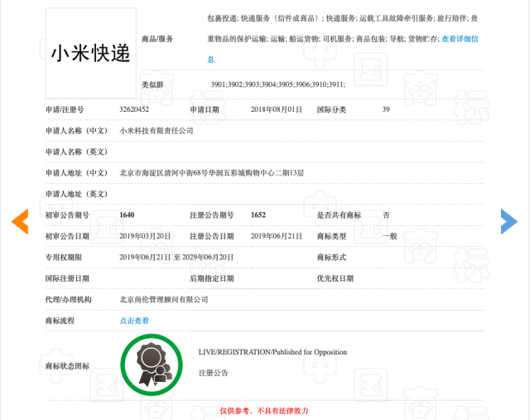
Task: Click agency name 北京尚伦管理顾问有限公司
Action: [164, 299]
